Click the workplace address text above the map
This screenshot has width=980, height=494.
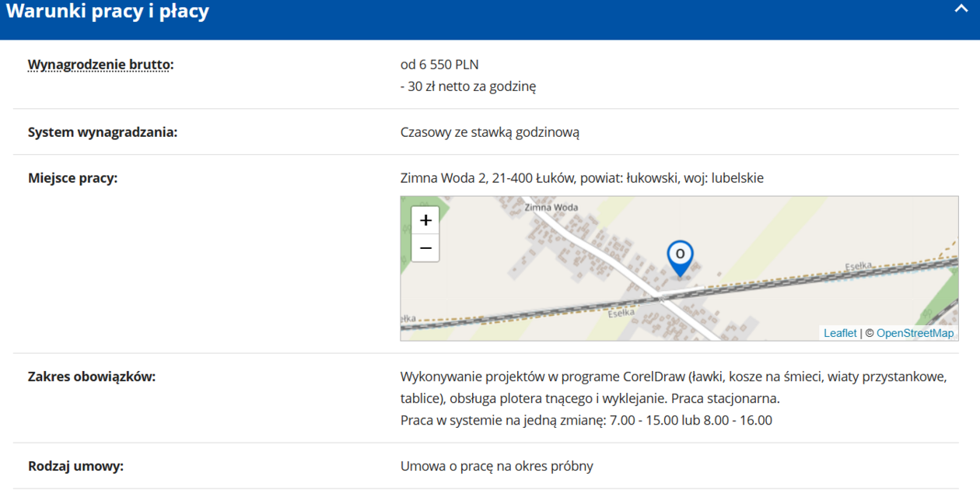point(582,178)
